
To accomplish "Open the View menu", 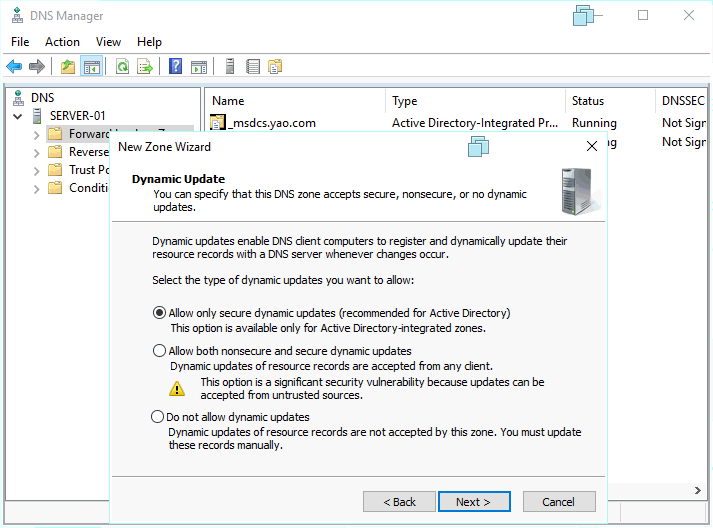I will coord(108,42).
